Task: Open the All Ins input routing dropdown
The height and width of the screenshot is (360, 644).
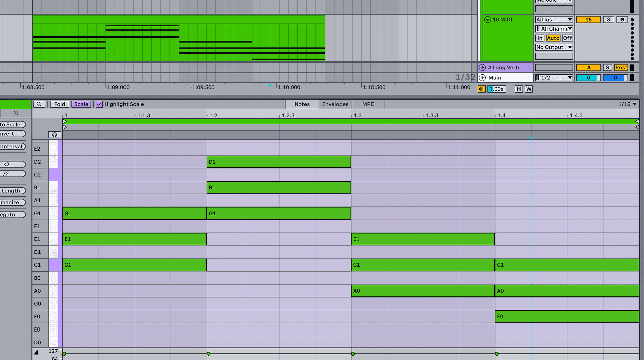Action: [554, 19]
